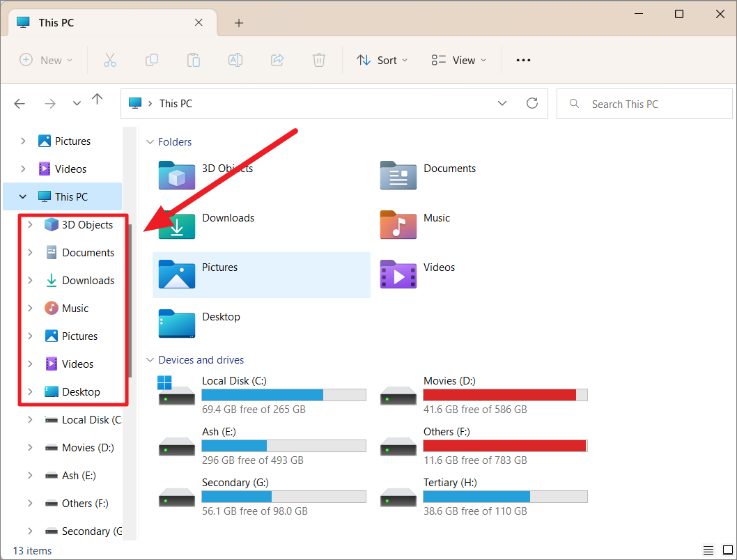Open a new File Explorer tab
Image resolution: width=737 pixels, height=560 pixels.
[239, 23]
